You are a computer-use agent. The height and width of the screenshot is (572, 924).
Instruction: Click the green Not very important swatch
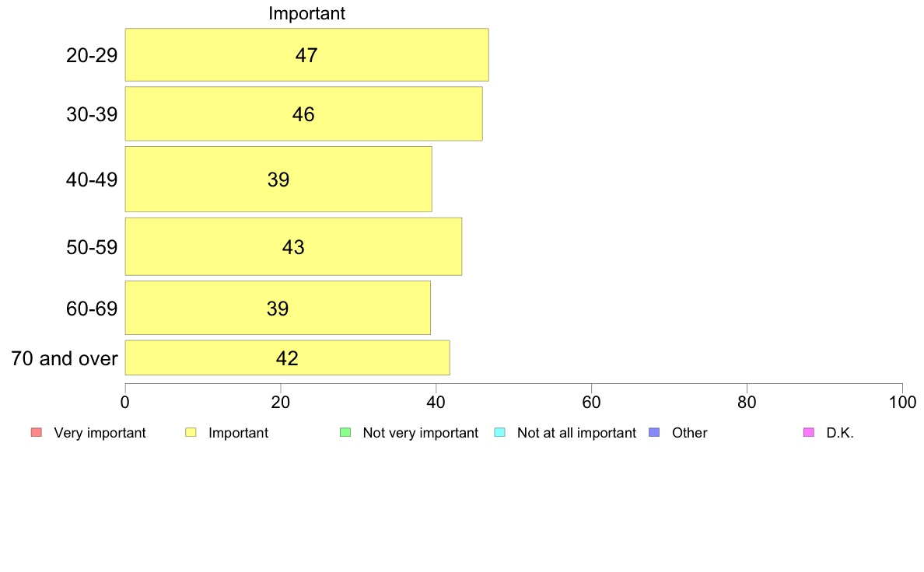[345, 432]
